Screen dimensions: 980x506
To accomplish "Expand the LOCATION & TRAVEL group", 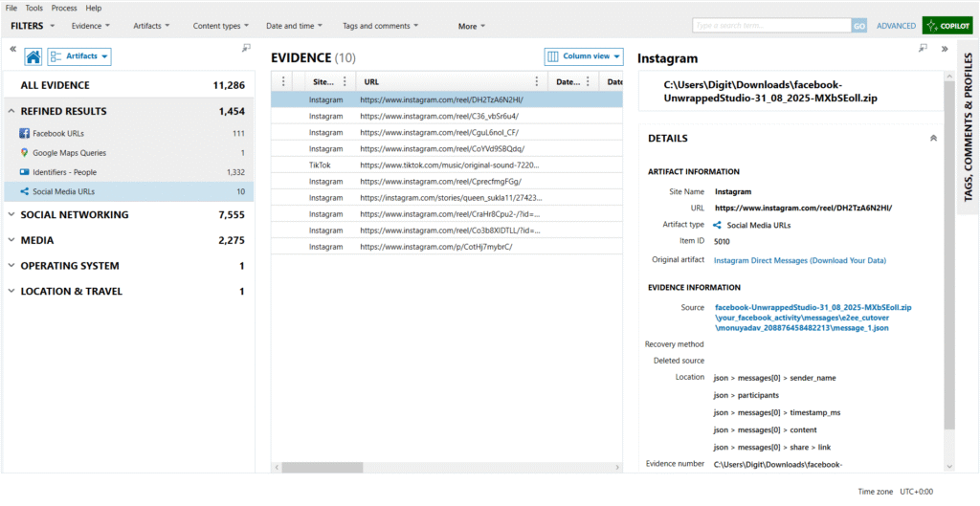I will pos(11,291).
